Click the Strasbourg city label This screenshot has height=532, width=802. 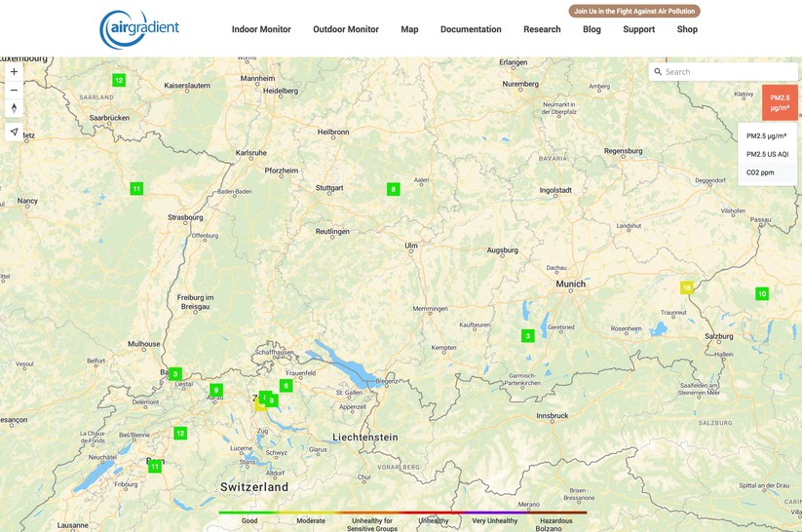click(x=185, y=217)
